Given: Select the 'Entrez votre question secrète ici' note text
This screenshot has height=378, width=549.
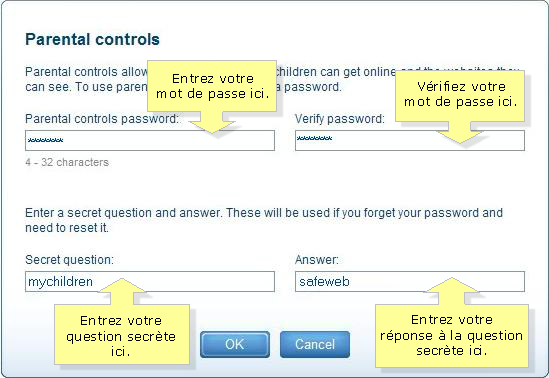Looking at the screenshot, I should (x=121, y=336).
